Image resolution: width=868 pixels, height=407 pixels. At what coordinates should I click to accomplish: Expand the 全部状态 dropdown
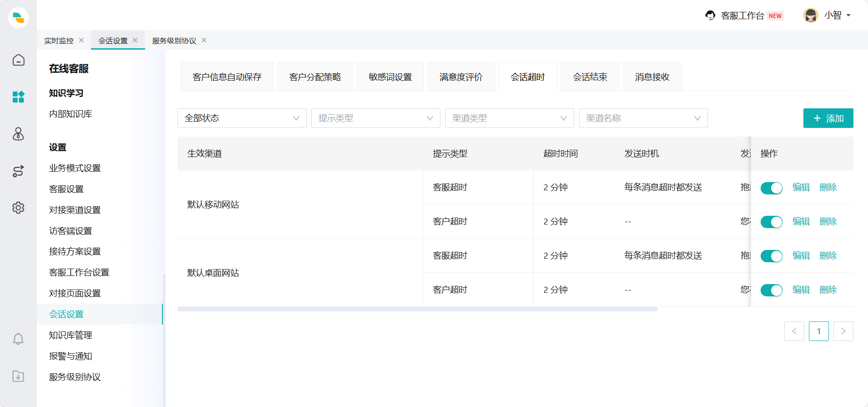[242, 118]
